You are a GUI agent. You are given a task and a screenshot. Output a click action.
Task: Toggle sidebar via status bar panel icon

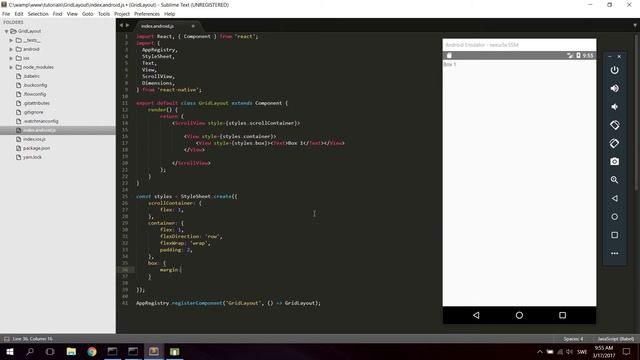[7, 339]
